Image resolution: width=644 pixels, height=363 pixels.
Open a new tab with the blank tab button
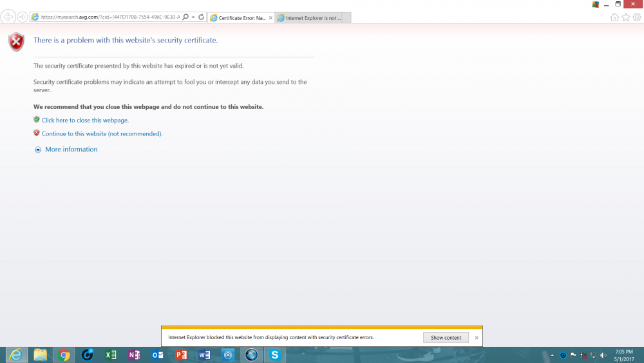pyautogui.click(x=346, y=17)
